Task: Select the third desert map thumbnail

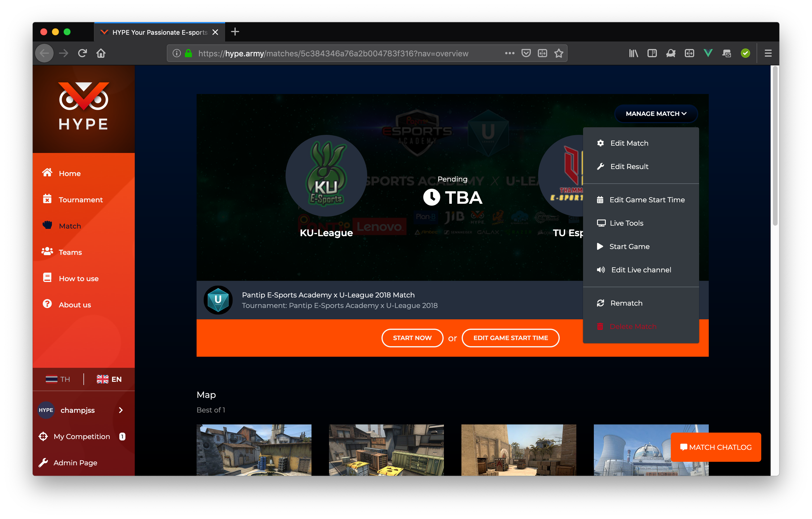Action: click(519, 450)
